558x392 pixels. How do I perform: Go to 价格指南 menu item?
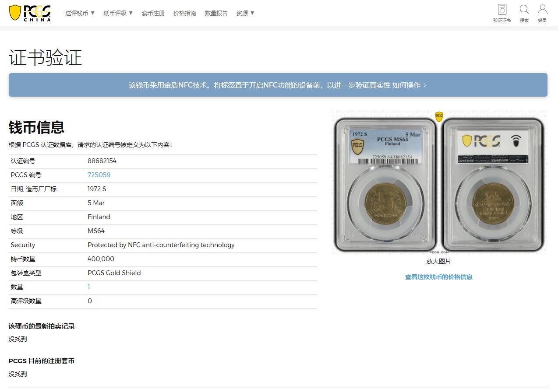185,13
